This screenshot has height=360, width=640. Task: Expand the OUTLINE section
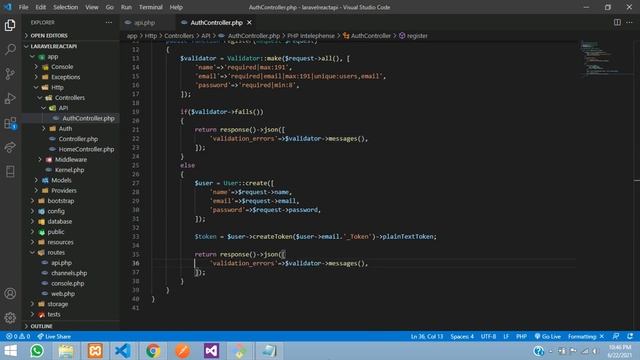coord(41,326)
